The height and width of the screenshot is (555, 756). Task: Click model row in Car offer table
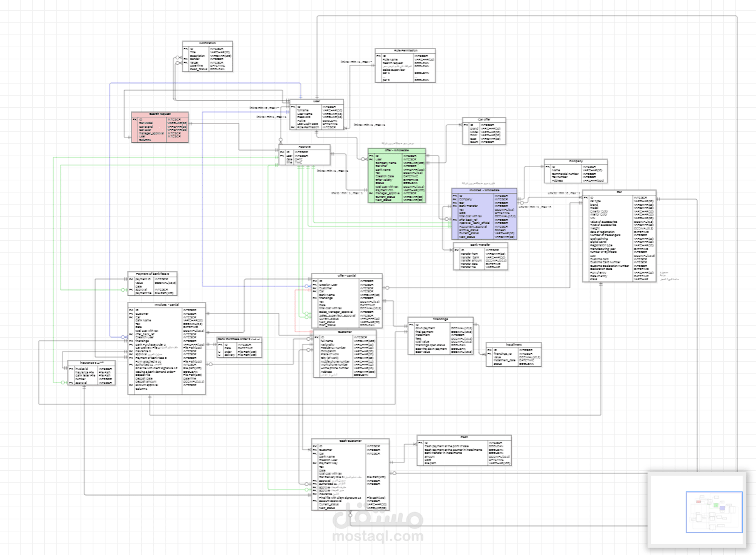click(x=484, y=131)
